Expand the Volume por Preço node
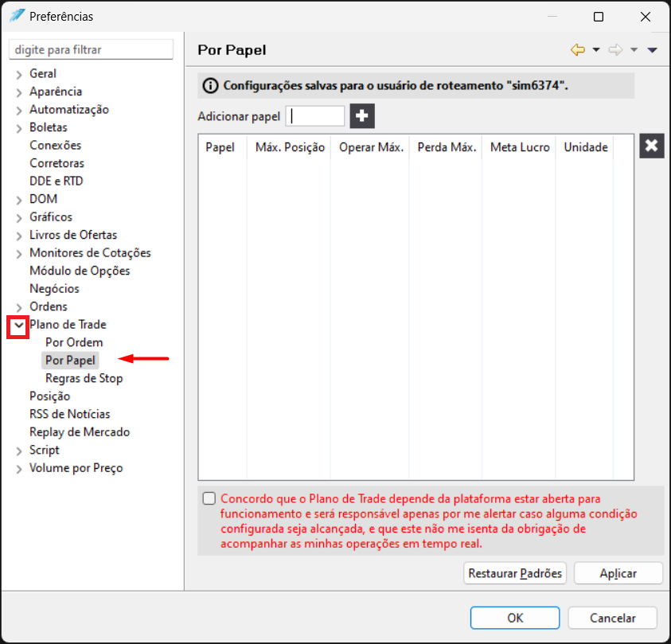The image size is (671, 644). 19,469
